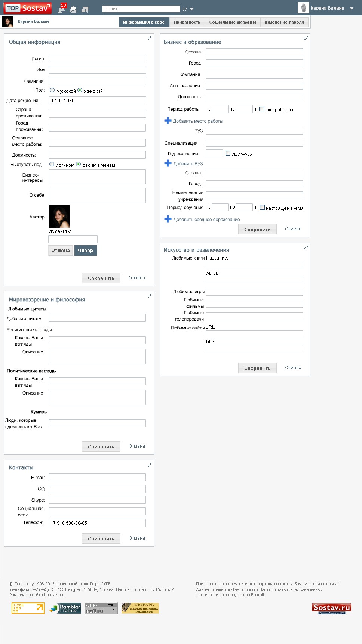Switch to Приватность tab
Viewport: 362px width, 644px height.
tap(187, 22)
